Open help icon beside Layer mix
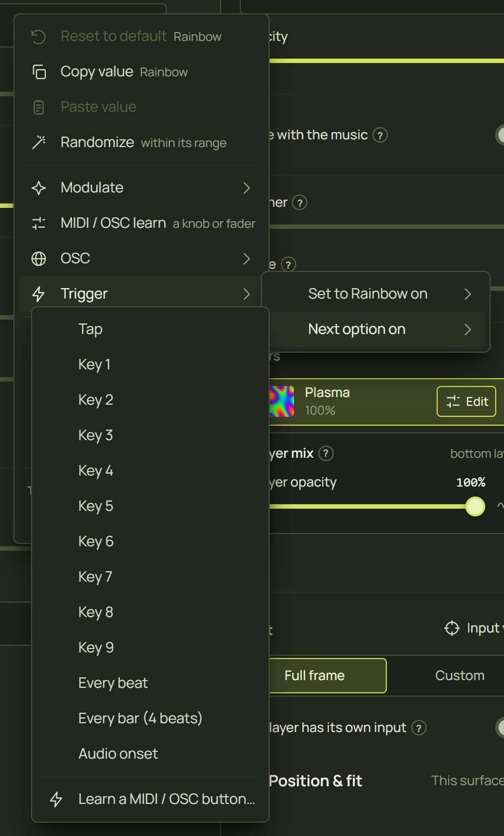Screen dimensions: 504x836 coord(326,454)
